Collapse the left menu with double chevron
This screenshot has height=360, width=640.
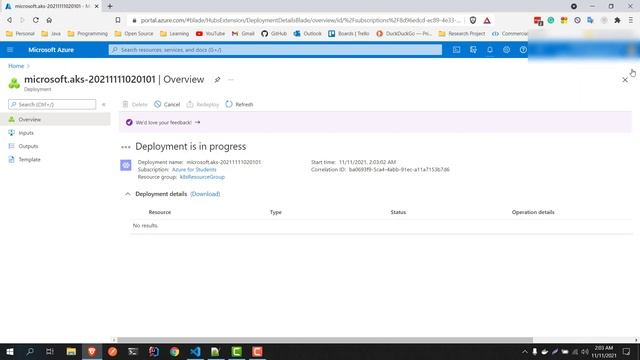(x=104, y=104)
